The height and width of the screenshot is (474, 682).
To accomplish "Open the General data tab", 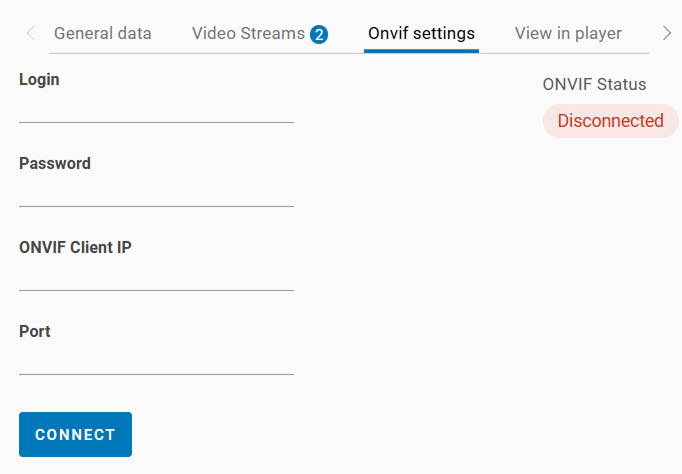I will (x=103, y=34).
